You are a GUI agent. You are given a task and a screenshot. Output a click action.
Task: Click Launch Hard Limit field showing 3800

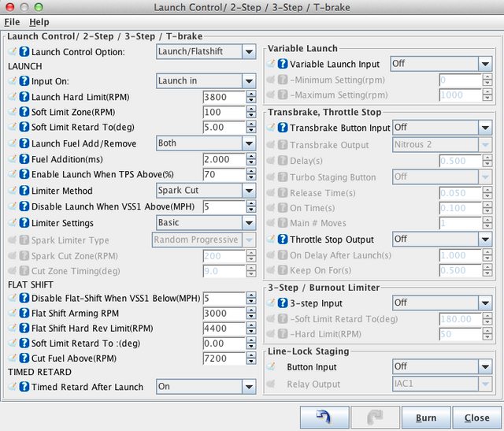pos(224,97)
